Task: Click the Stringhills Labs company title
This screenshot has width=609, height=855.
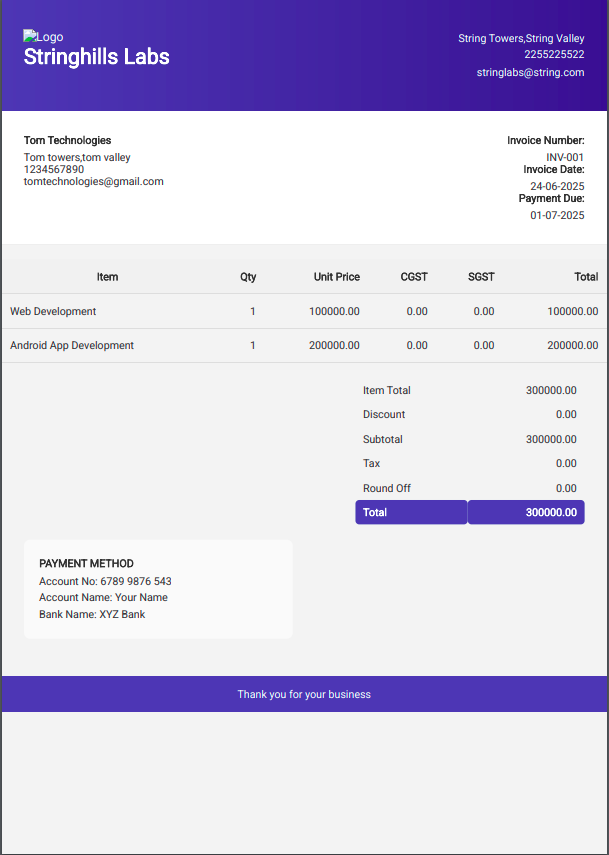Action: (96, 57)
